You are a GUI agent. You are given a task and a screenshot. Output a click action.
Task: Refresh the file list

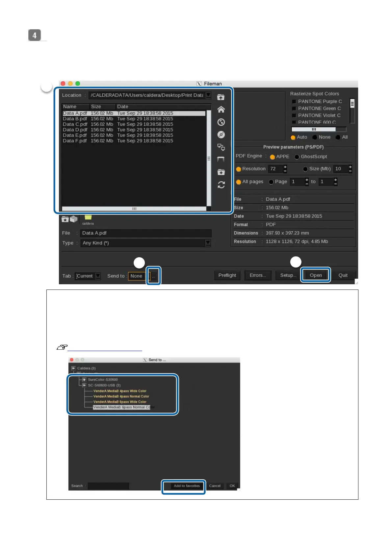tap(221, 185)
